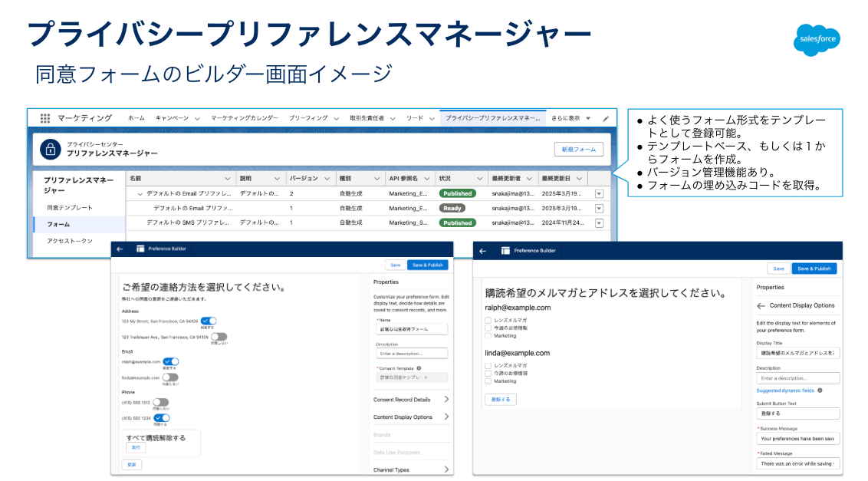Open the マーケティングカレンダー tab

pyautogui.click(x=244, y=118)
